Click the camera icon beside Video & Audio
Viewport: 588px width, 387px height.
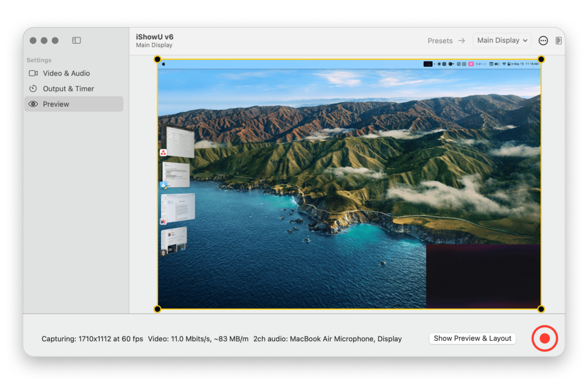[x=34, y=73]
